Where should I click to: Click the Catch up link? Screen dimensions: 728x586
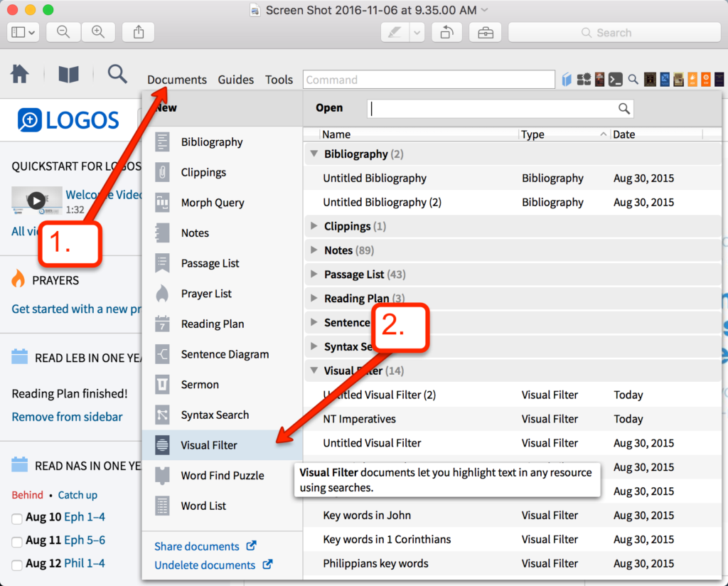click(77, 495)
